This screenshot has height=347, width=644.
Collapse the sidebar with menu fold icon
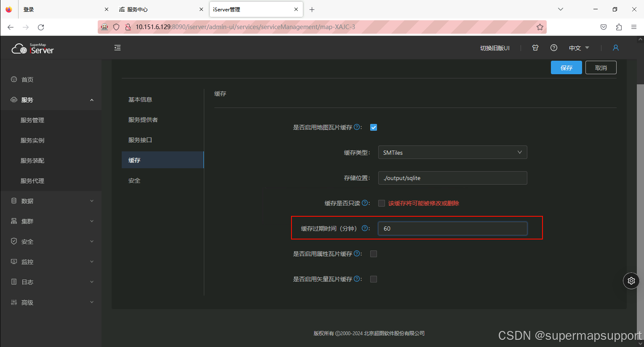click(118, 48)
